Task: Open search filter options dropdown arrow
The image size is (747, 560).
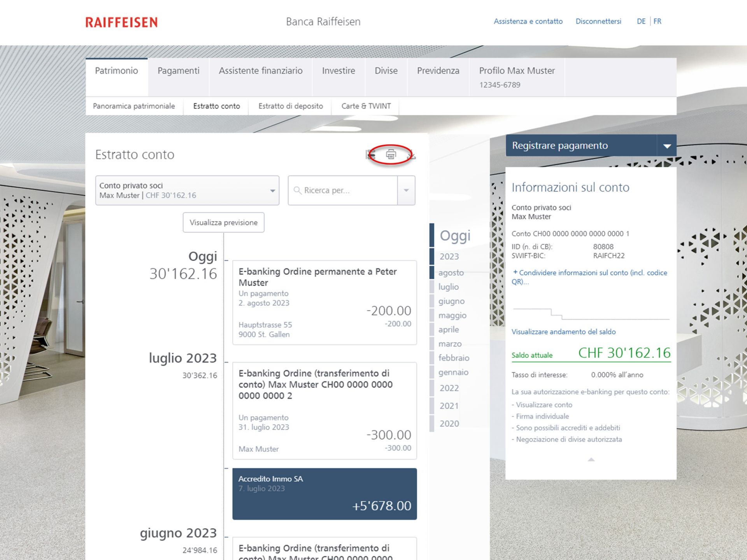Action: (406, 191)
